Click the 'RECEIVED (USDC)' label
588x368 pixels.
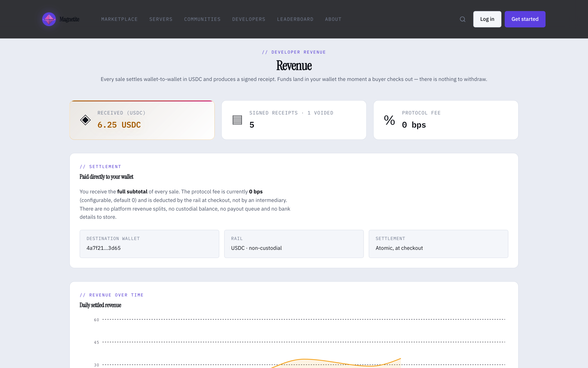(121, 113)
